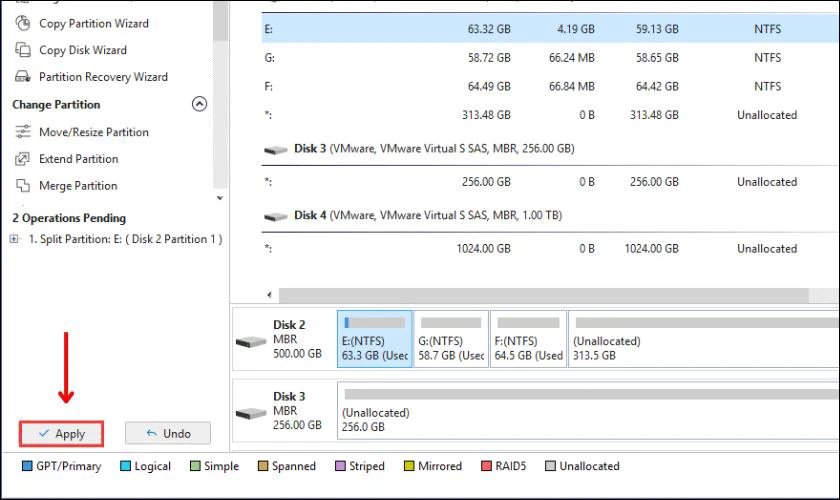
Task: Click the 66.24 MB used value for G:
Action: tap(572, 57)
